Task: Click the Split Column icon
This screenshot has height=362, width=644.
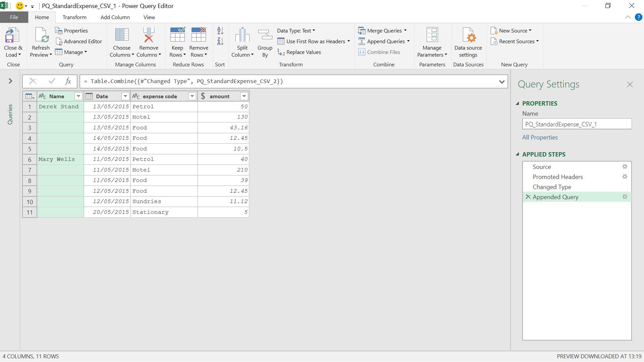Action: point(242,35)
